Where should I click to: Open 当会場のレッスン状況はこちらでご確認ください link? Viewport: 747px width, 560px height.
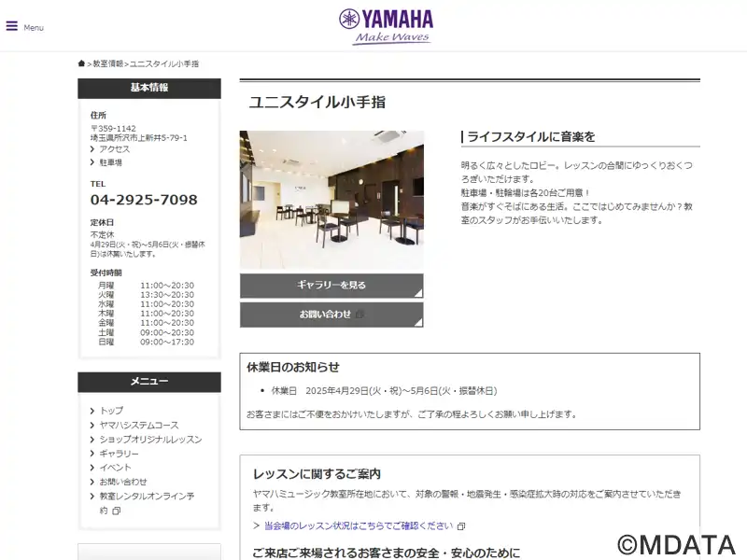tap(359, 525)
